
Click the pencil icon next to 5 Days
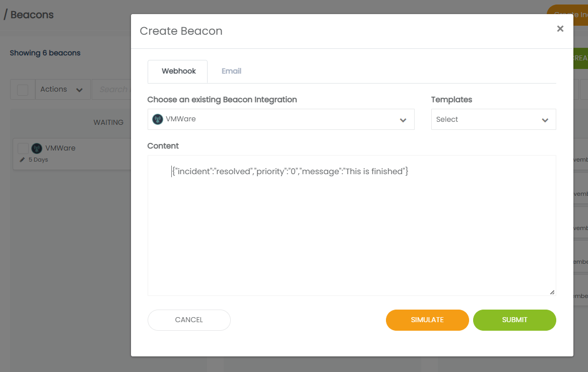(x=22, y=160)
